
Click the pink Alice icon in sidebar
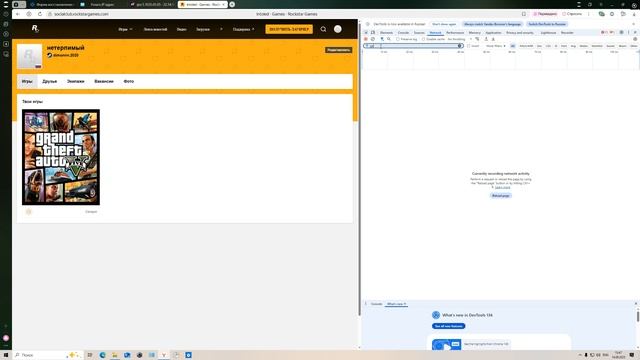6,338
